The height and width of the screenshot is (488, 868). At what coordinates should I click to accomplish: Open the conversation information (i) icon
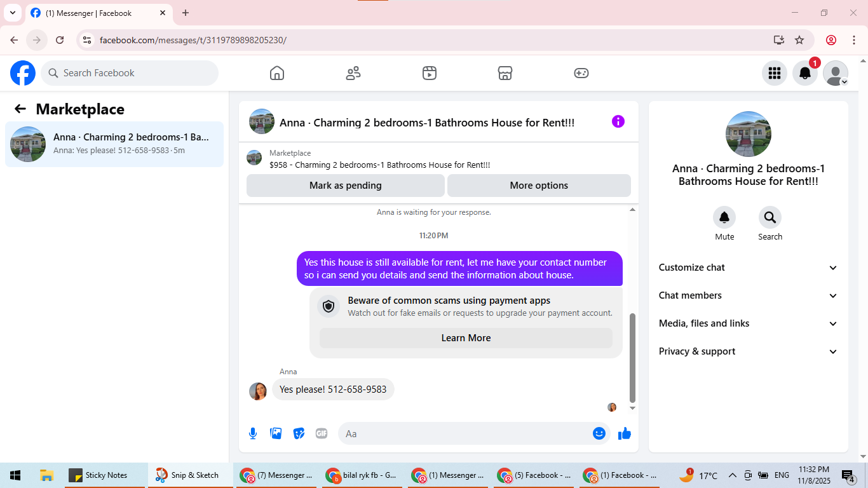pos(618,121)
